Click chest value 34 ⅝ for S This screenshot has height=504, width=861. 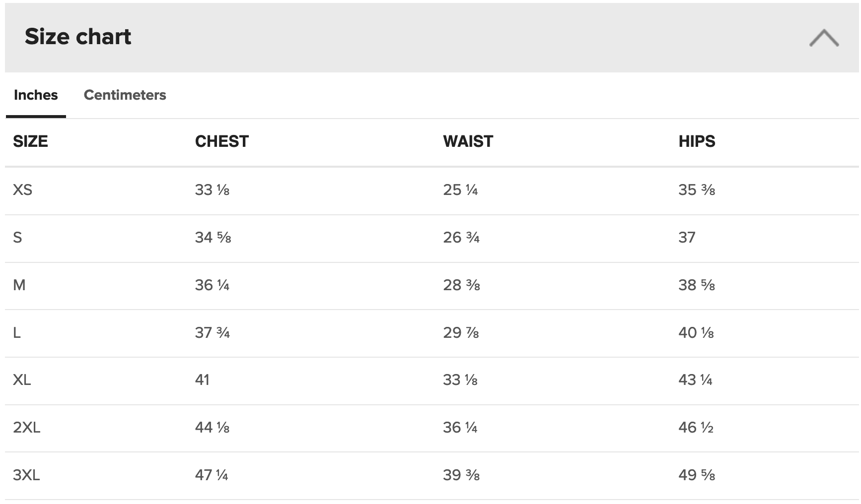tap(213, 237)
